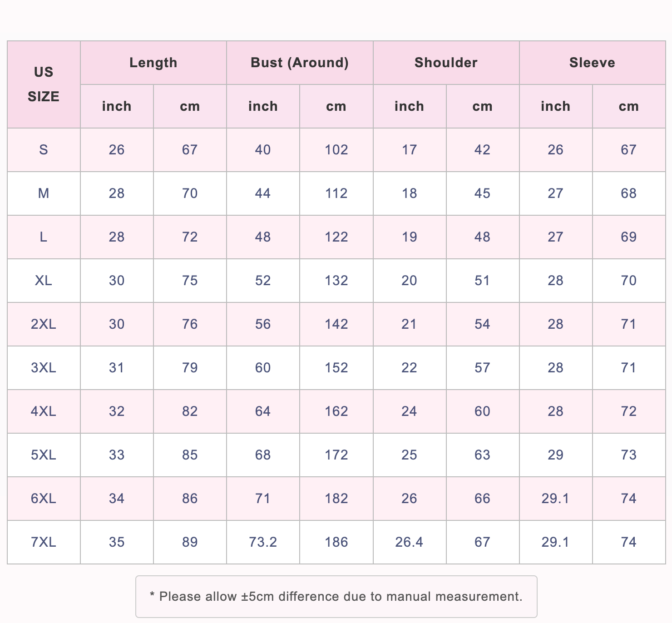
Task: Click the 73.2 bust inch value
Action: (263, 542)
